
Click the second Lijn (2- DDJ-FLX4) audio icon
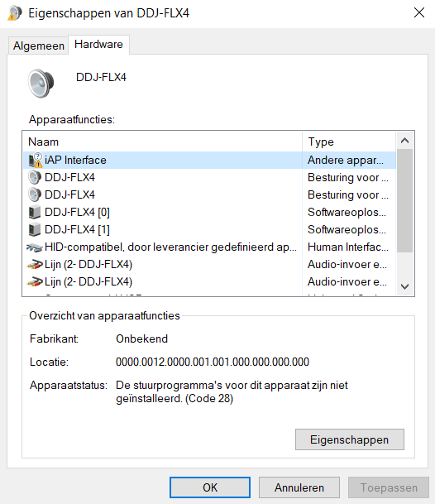(x=35, y=282)
